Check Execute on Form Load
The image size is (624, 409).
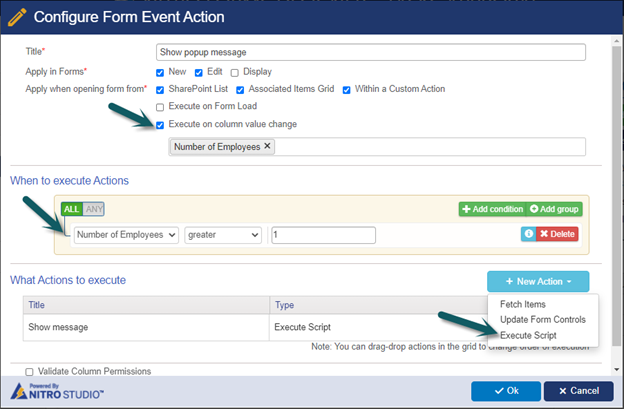coord(160,107)
